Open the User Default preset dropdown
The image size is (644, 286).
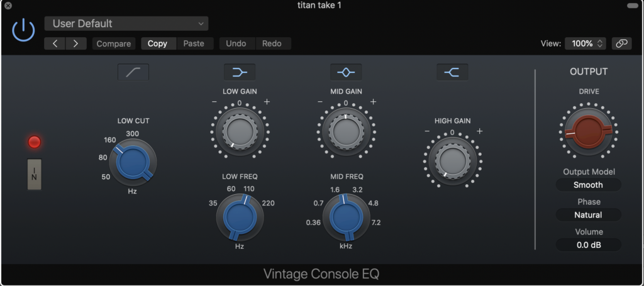click(126, 23)
